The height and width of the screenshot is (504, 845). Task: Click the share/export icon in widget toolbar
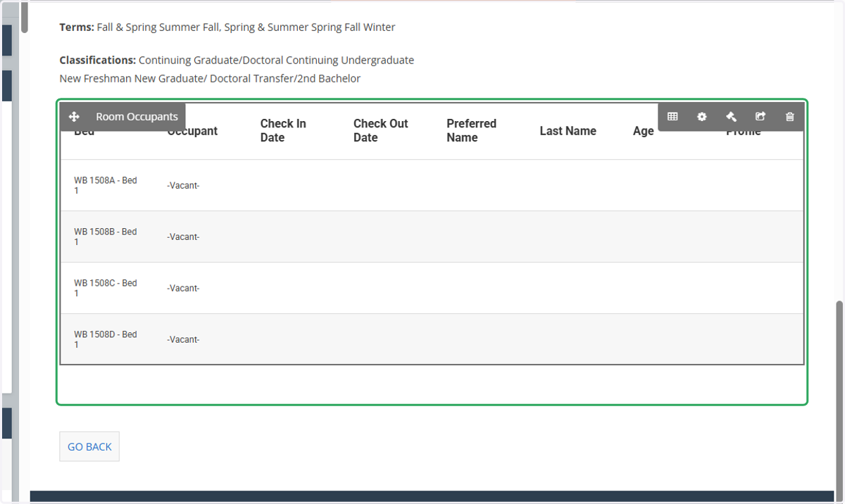(760, 117)
